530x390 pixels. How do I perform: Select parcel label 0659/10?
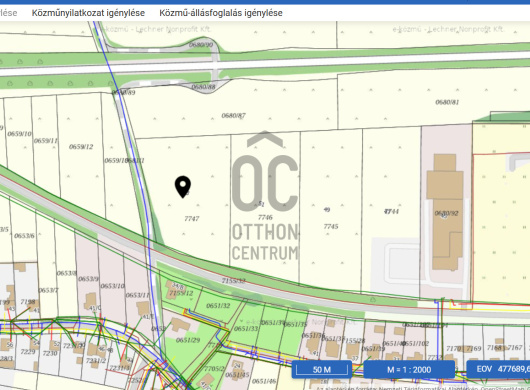click(20, 134)
